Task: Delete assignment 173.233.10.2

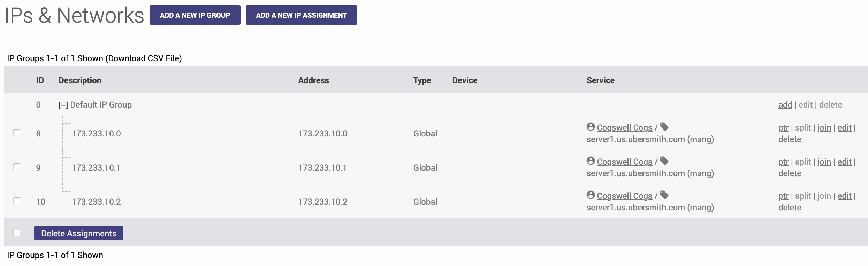Action: click(790, 208)
